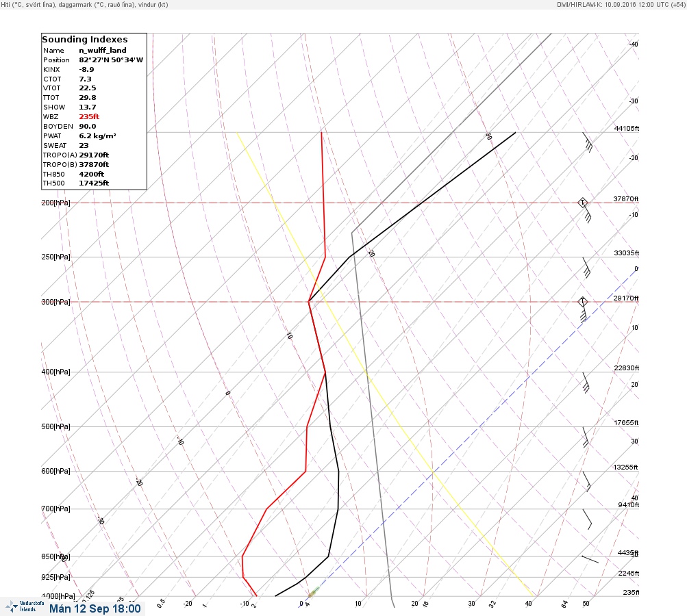
Task: Click the 600[hPa] pressure axis label
Action: 55,471
